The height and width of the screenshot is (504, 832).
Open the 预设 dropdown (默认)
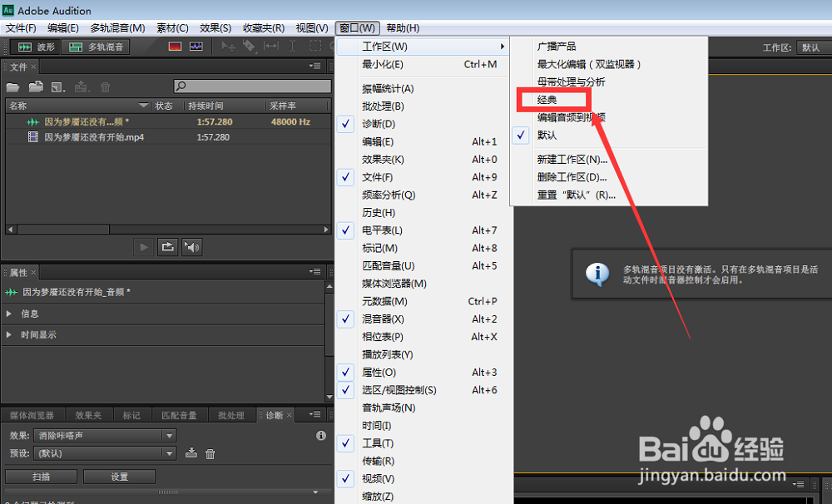pyautogui.click(x=105, y=453)
